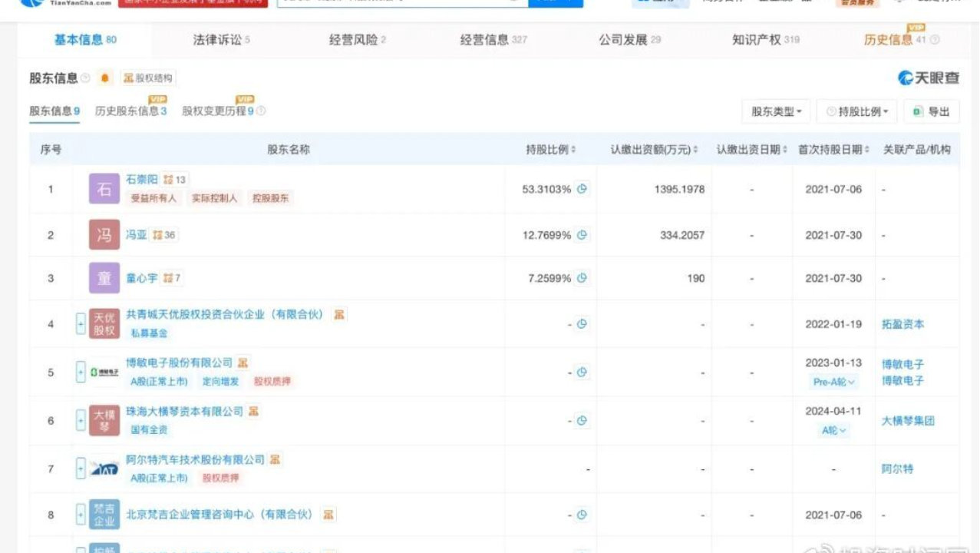Click the 天优股权 logo thumbnail

[104, 324]
